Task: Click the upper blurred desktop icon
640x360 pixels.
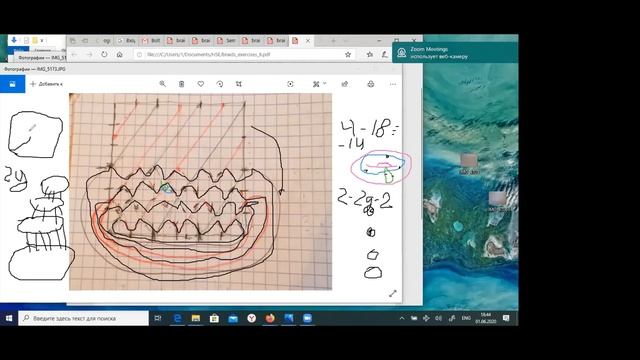Action: click(x=469, y=164)
